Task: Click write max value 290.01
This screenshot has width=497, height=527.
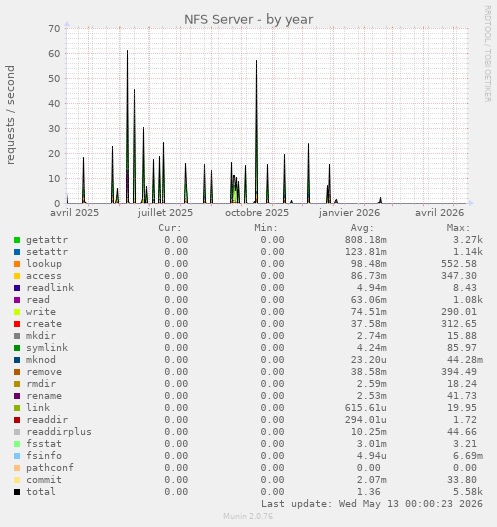Action: 459,312
